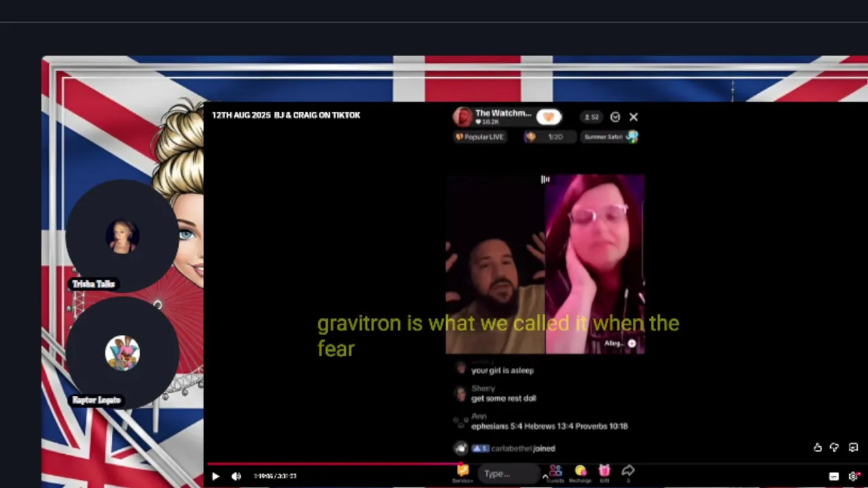Click the Kapter Lopato name label
The width and height of the screenshot is (868, 488).
tap(96, 400)
